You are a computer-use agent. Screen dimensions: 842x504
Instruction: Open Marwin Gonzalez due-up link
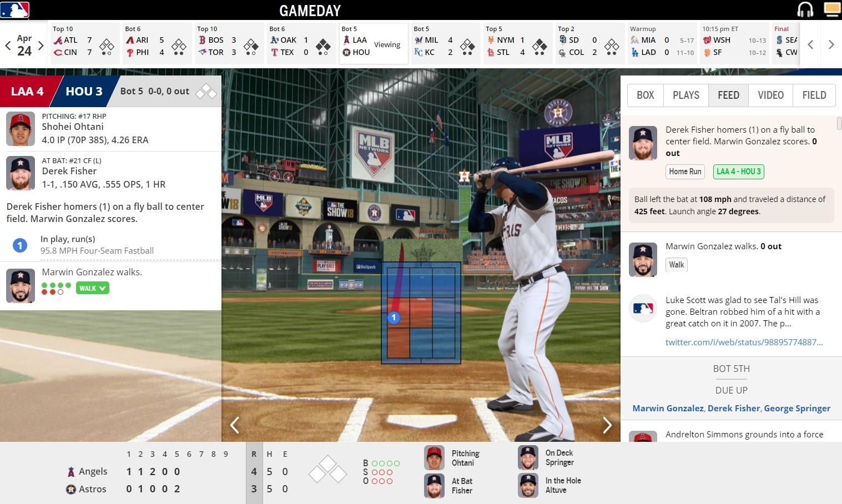(668, 408)
